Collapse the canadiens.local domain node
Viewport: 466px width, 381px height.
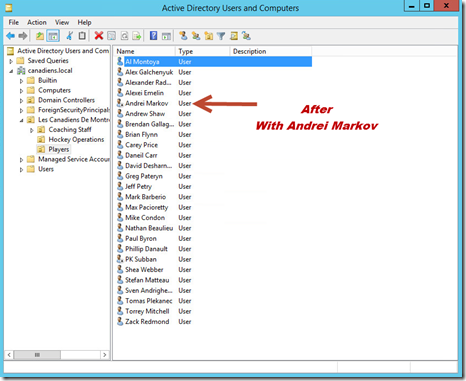click(x=11, y=71)
